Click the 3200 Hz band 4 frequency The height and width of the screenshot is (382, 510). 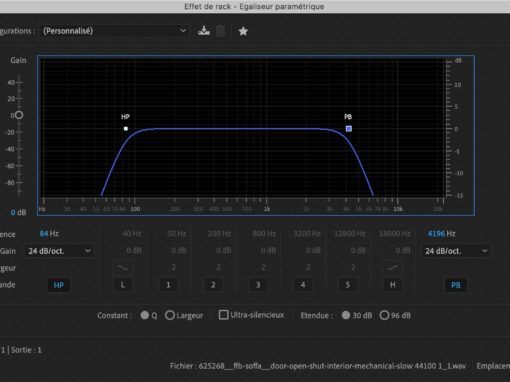coord(307,234)
